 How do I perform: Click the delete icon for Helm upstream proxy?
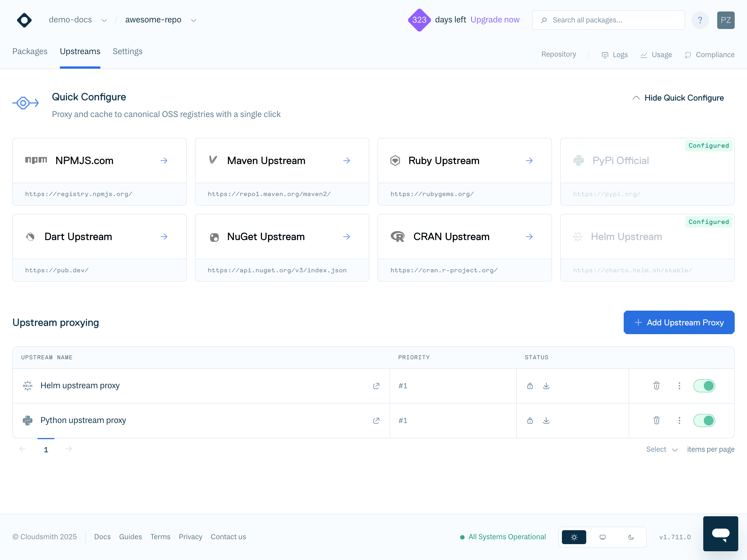656,386
